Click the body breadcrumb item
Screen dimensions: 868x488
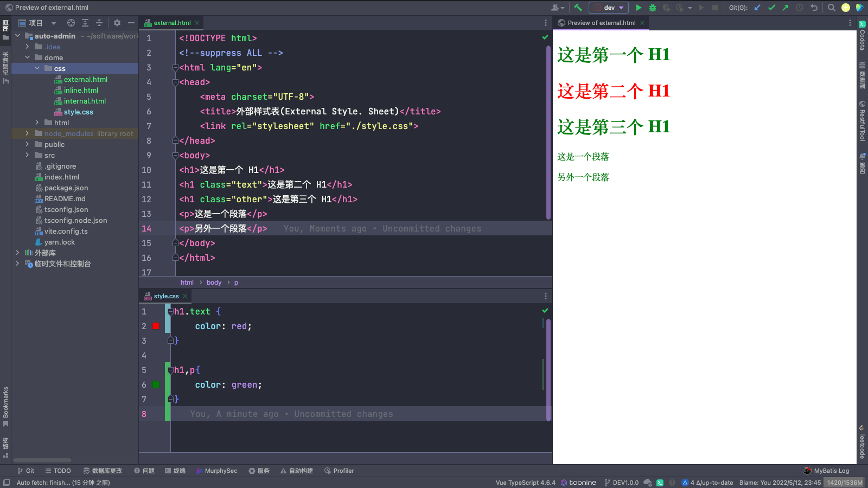tap(214, 282)
